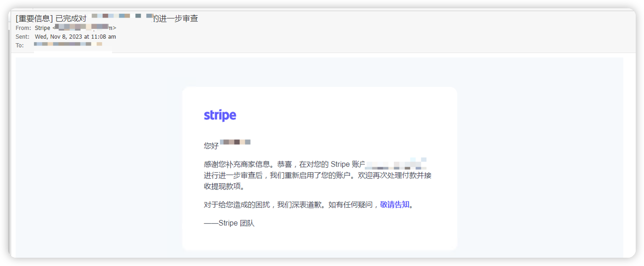The width and height of the screenshot is (644, 266).
Task: Click the Stripe logo in the email body
Action: tap(220, 115)
